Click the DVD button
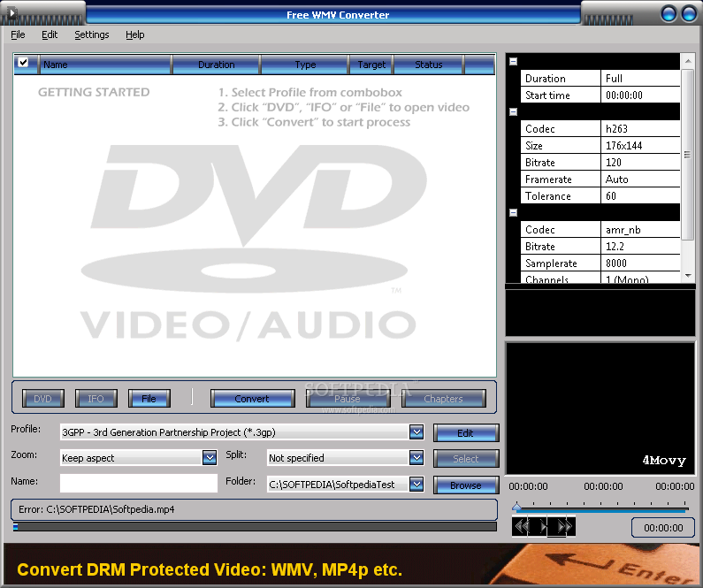The width and height of the screenshot is (703, 588). click(43, 399)
